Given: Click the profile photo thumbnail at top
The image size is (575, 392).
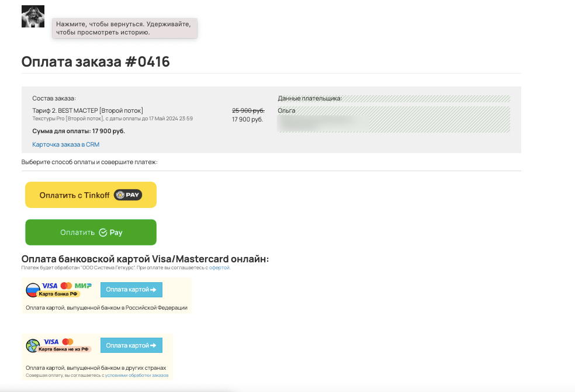Looking at the screenshot, I should 33,16.
